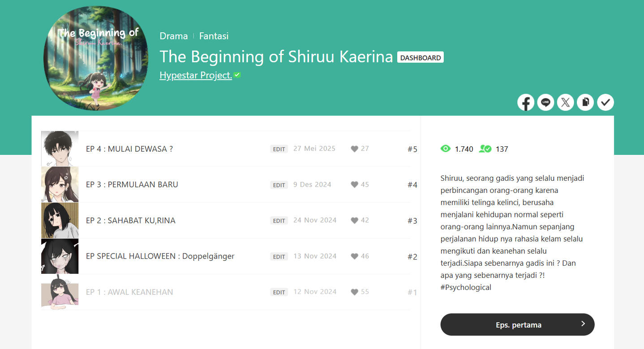Select the Drama genre

pos(173,36)
